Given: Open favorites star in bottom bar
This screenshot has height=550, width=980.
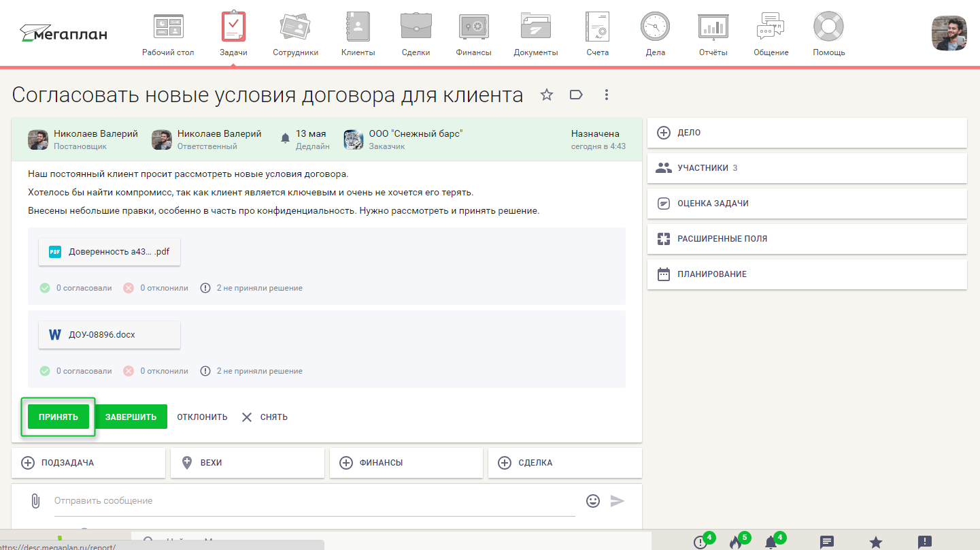Looking at the screenshot, I should [876, 542].
